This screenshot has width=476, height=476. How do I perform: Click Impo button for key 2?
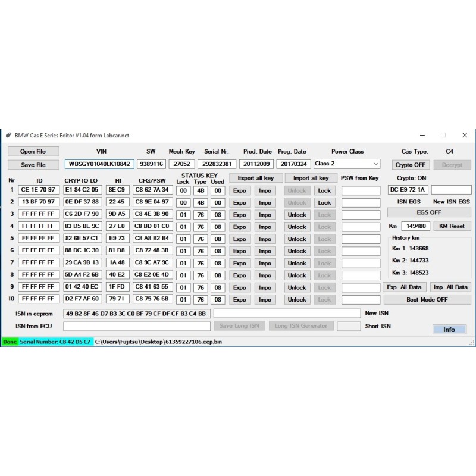click(x=265, y=202)
